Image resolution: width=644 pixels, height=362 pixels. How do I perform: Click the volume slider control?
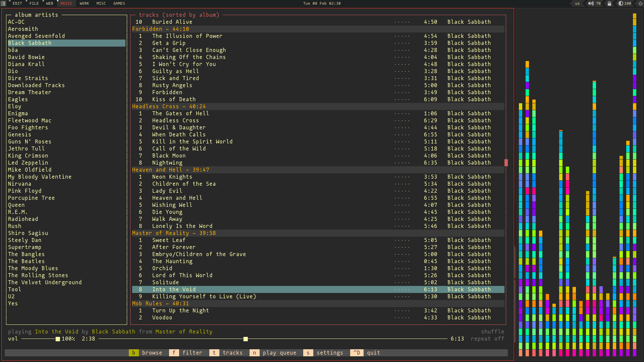[x=57, y=339]
